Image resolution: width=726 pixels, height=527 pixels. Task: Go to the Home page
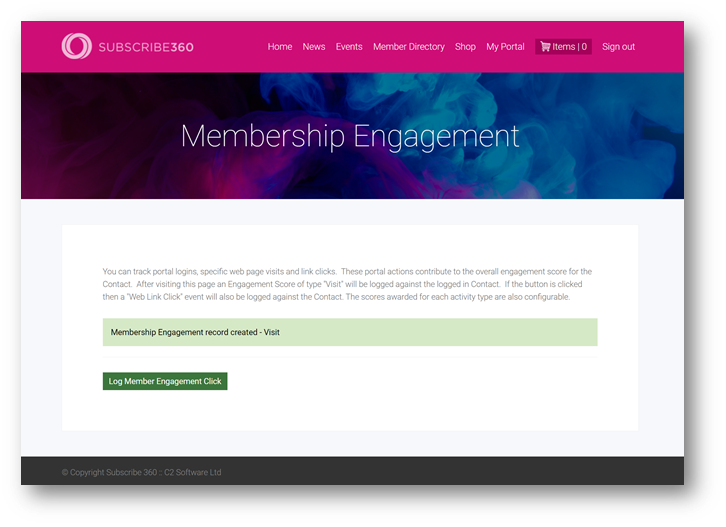pos(280,47)
